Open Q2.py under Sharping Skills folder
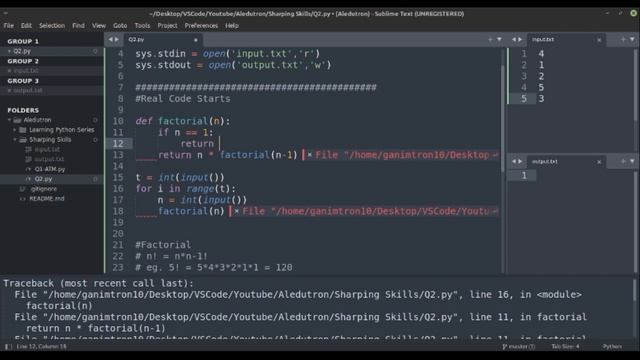Screen dimensions: 640x360 pos(43,179)
